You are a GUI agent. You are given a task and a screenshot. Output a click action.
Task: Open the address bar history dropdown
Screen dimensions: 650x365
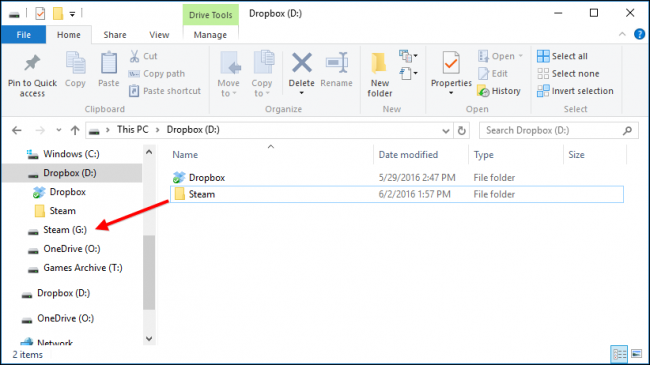446,131
